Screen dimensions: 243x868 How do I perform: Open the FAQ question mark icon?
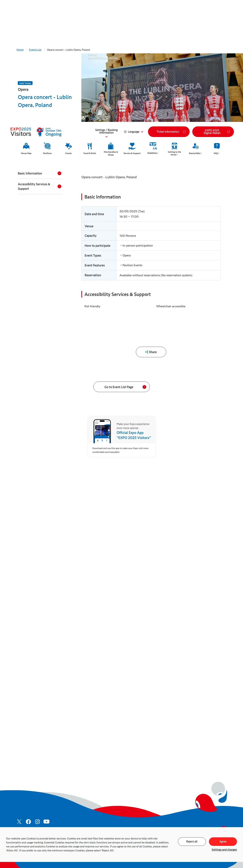[217, 146]
